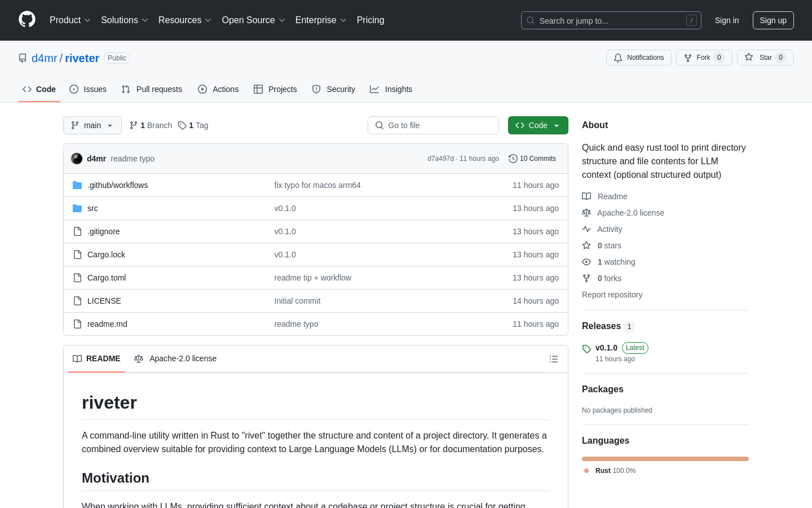Click the file icon beside LICENSE
The width and height of the screenshot is (812, 508).
pyautogui.click(x=77, y=301)
